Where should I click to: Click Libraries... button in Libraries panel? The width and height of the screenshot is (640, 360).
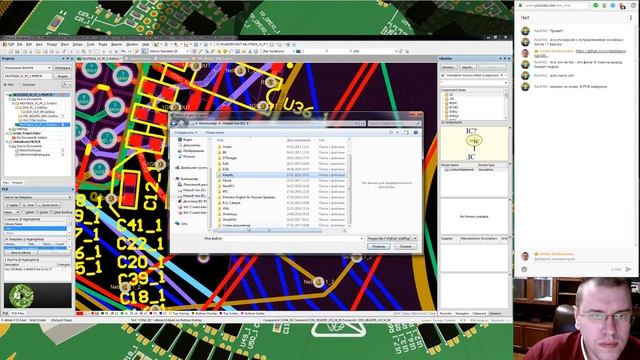coord(449,67)
